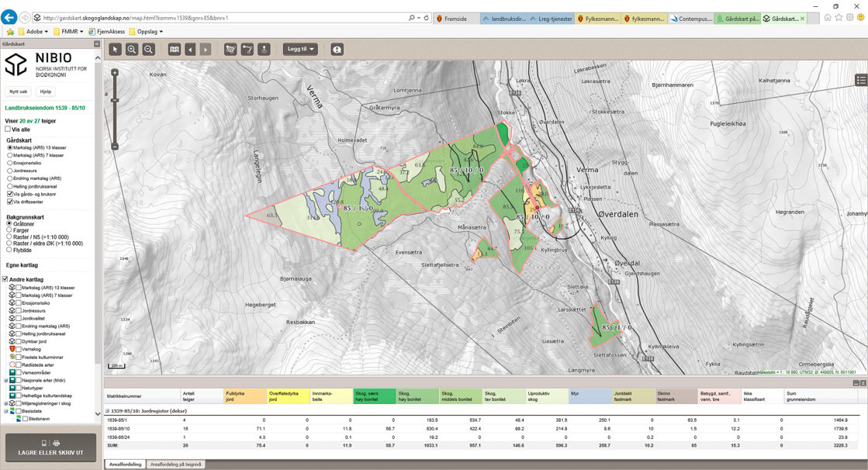The height and width of the screenshot is (470, 868).
Task: Select the arrow pointer tool
Action: pyautogui.click(x=115, y=49)
